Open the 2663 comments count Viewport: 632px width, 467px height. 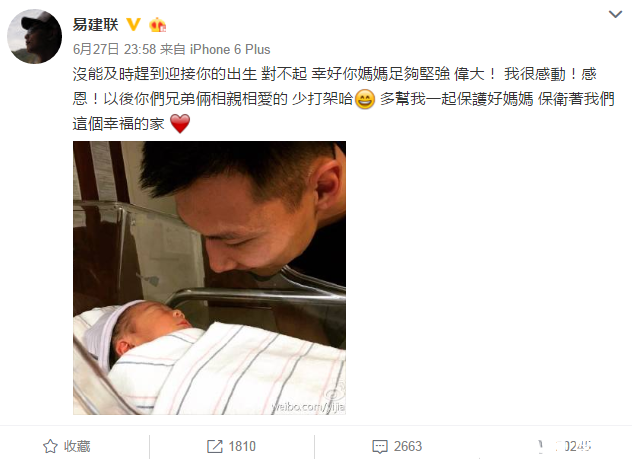coord(407,446)
